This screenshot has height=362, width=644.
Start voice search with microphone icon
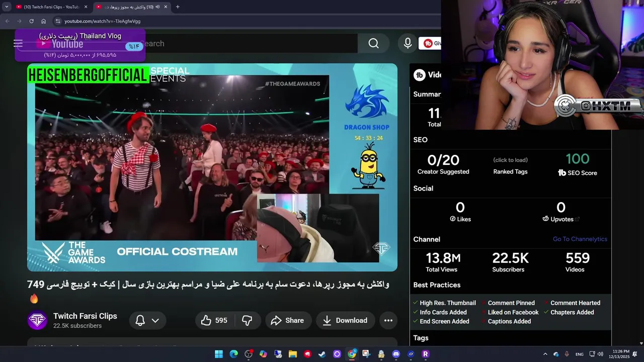(408, 44)
